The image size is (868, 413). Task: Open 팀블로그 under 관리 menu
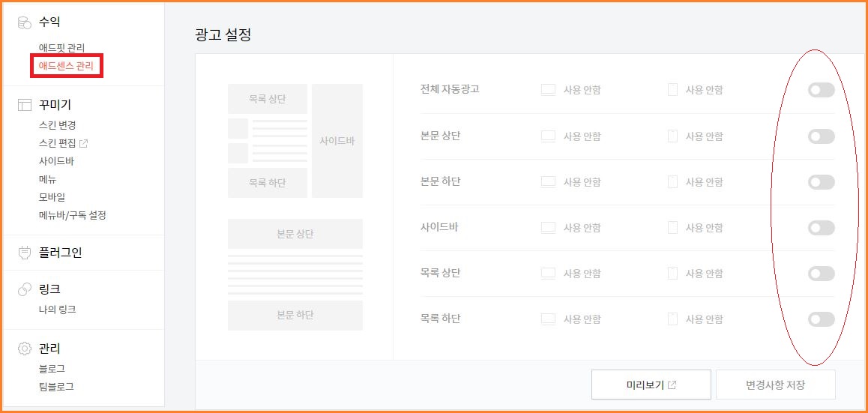point(56,387)
